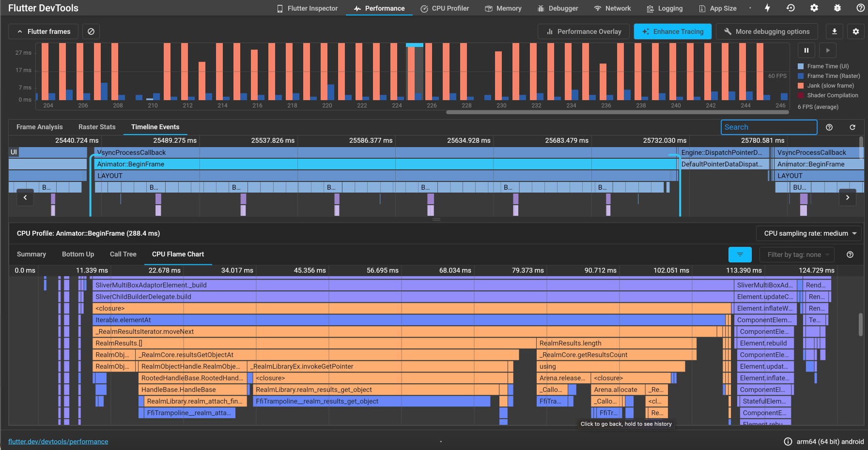Clear frames with the circle-slash icon
This screenshot has height=450, width=868.
coord(91,31)
